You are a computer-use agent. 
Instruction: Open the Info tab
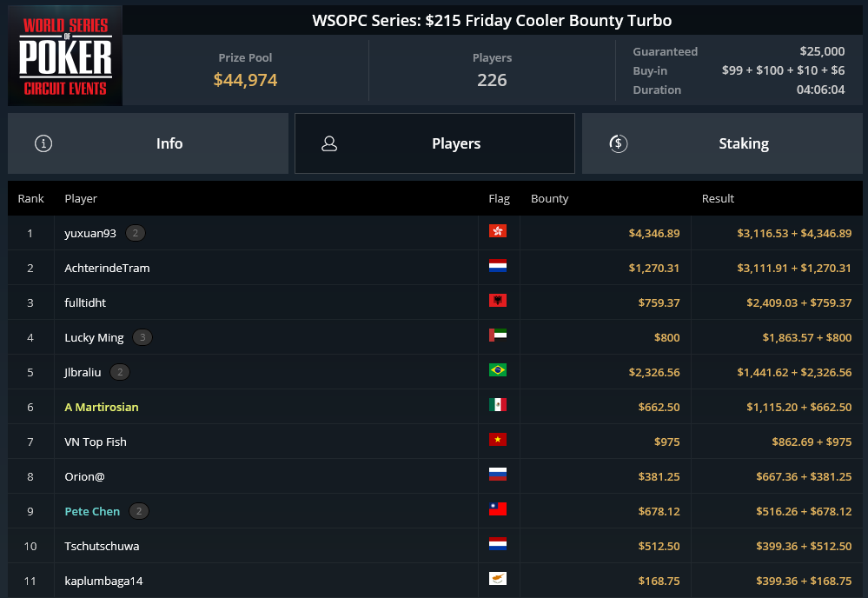click(148, 143)
